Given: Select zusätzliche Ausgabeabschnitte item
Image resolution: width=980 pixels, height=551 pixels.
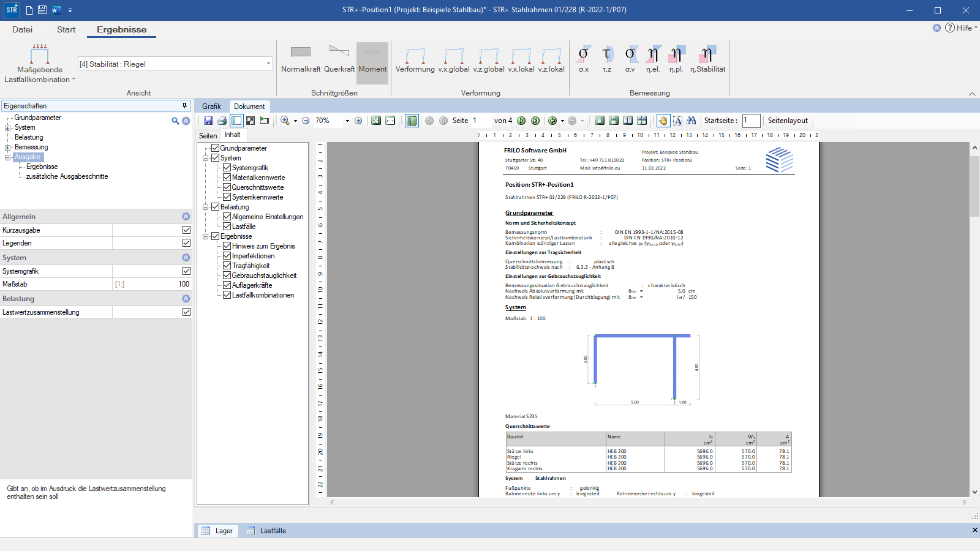Looking at the screenshot, I should click(67, 176).
